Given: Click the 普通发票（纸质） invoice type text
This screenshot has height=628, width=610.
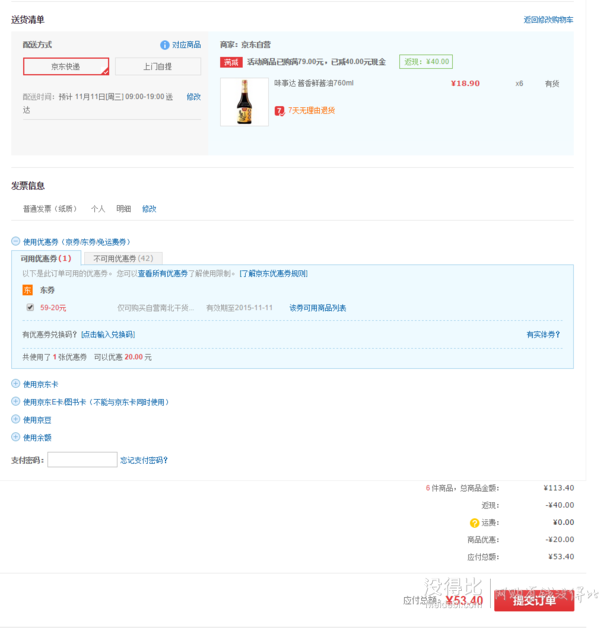Looking at the screenshot, I should tap(50, 209).
